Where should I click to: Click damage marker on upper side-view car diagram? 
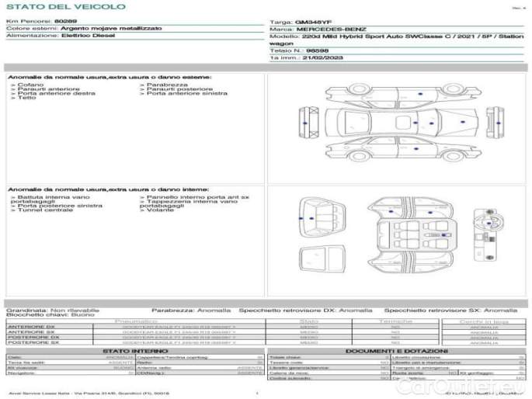(420, 94)
